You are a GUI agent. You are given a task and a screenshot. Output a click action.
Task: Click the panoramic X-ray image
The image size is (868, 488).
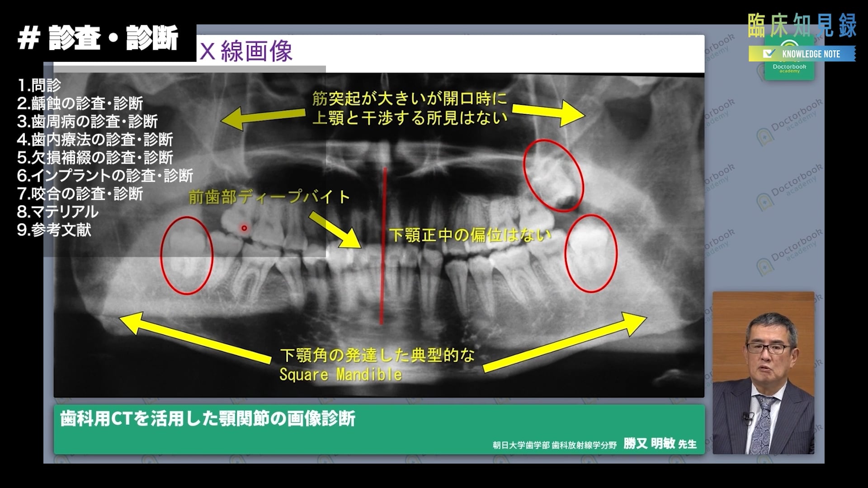click(x=379, y=235)
